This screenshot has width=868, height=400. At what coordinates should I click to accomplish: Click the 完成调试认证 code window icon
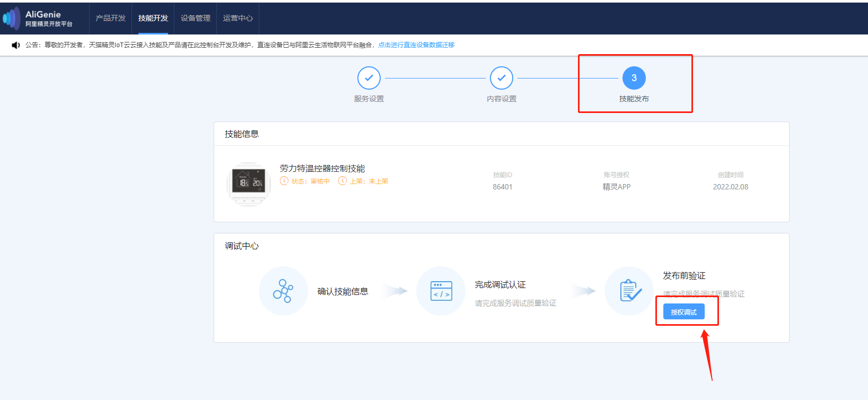click(441, 291)
